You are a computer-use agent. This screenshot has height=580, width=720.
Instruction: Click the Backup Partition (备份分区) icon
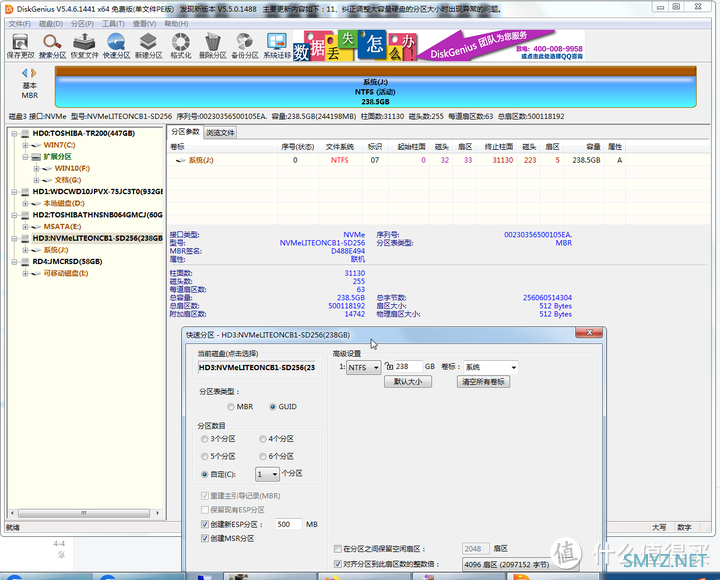(x=245, y=46)
